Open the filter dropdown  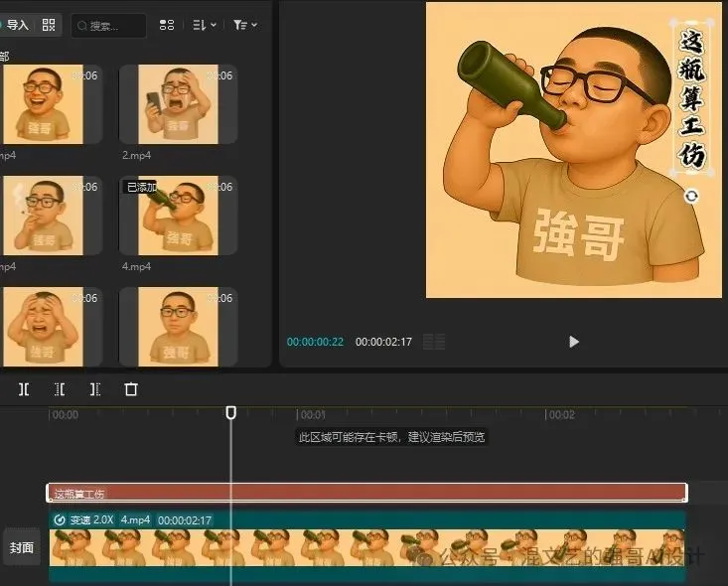(x=245, y=25)
